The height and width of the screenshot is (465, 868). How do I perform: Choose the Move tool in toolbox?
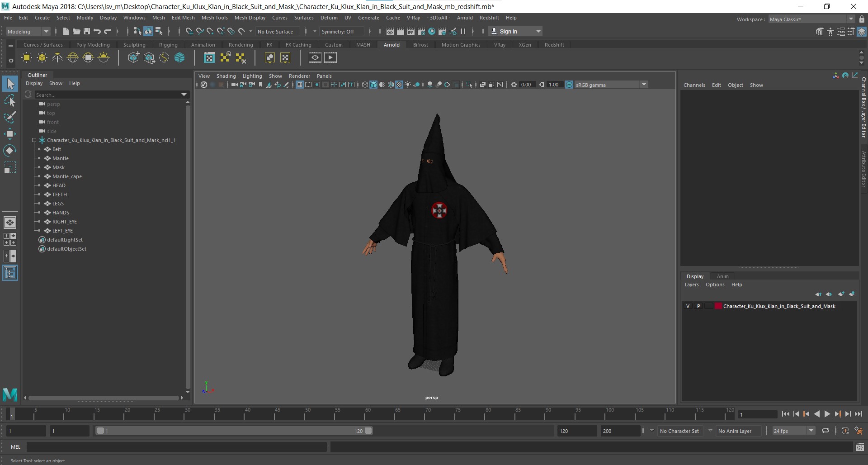[10, 133]
